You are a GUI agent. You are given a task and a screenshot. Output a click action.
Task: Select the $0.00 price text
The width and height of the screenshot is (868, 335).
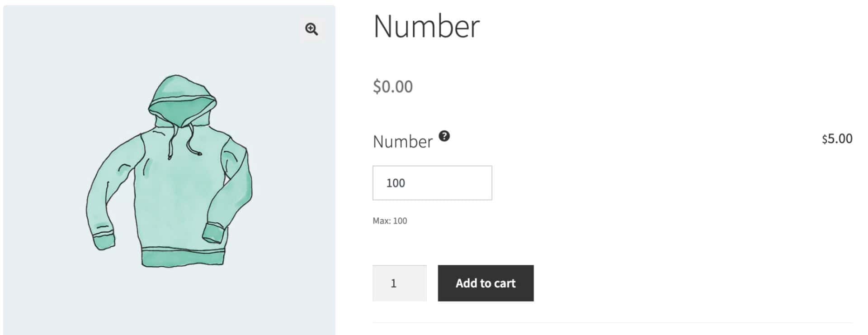point(392,86)
